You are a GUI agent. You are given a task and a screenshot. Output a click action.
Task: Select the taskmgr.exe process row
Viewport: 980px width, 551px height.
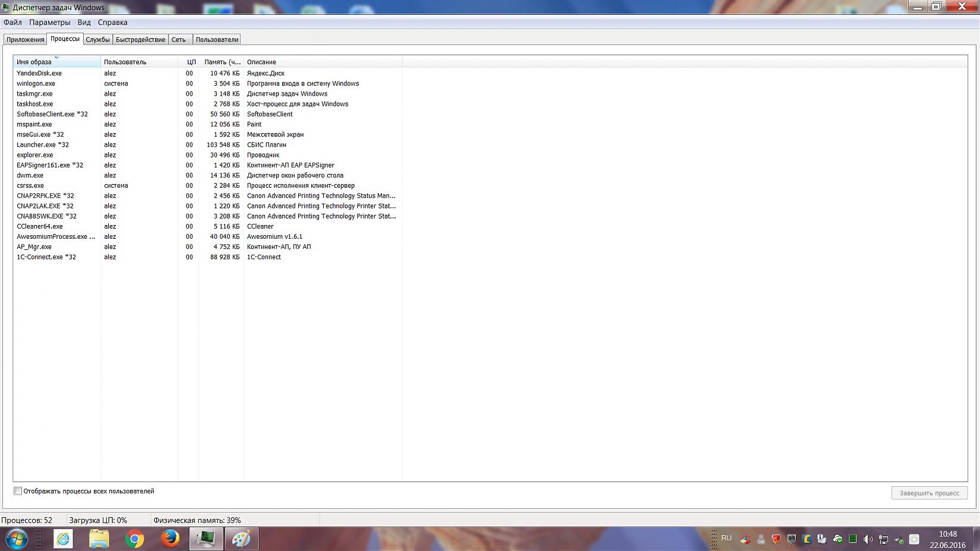click(x=207, y=94)
